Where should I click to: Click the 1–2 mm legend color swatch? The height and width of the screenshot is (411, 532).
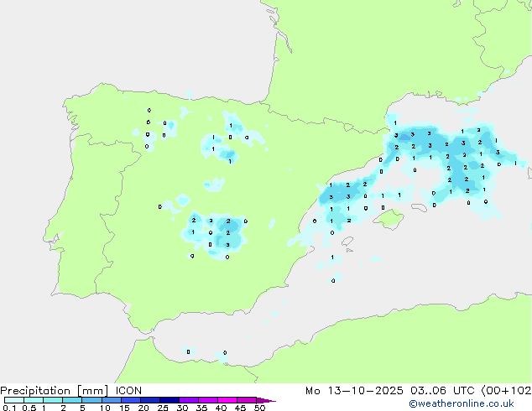pyautogui.click(x=53, y=400)
